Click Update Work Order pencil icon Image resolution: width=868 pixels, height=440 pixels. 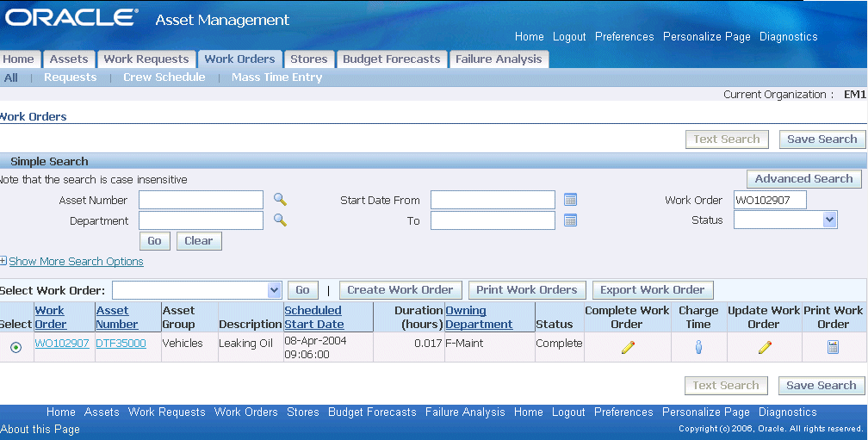[765, 347]
